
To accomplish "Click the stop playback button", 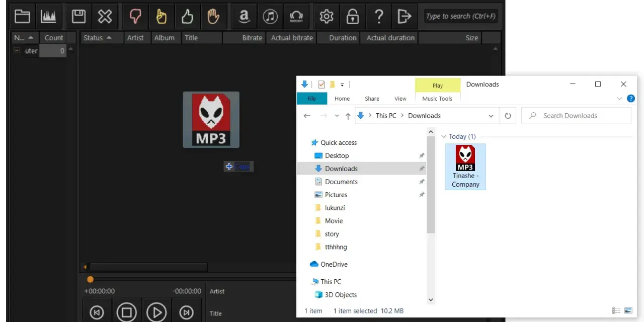I will pyautogui.click(x=126, y=312).
